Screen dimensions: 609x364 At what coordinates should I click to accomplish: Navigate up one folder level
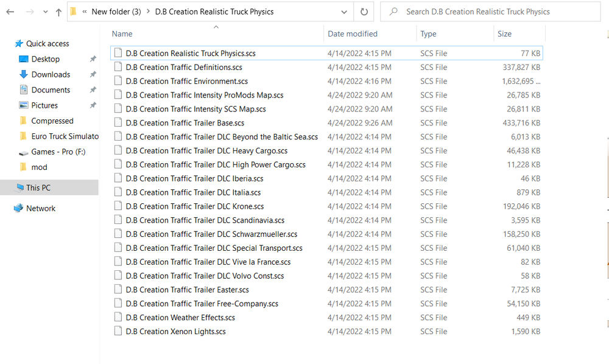(58, 11)
